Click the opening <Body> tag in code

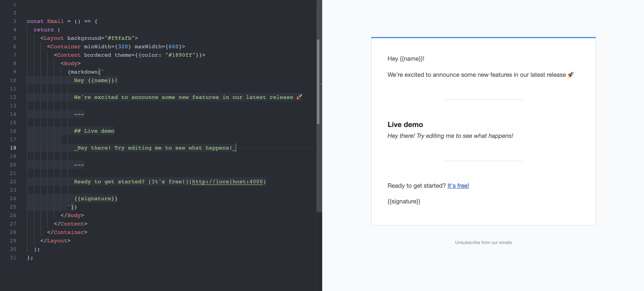[70, 63]
